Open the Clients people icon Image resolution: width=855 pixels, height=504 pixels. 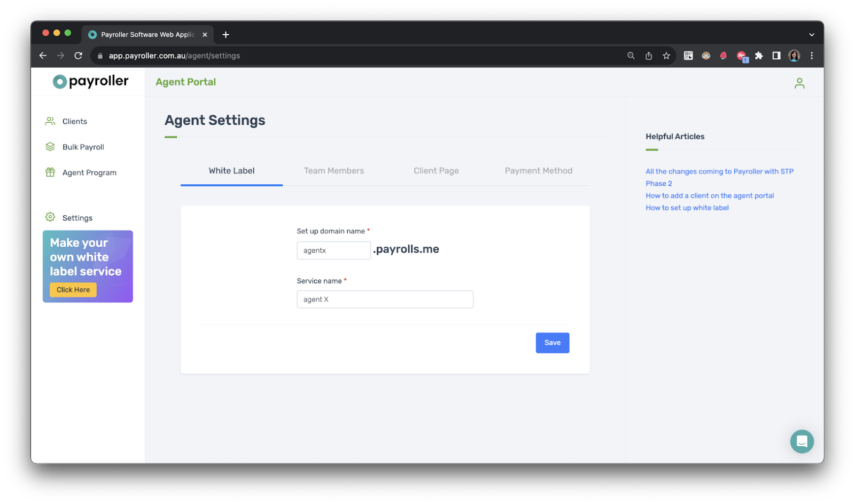[50, 121]
